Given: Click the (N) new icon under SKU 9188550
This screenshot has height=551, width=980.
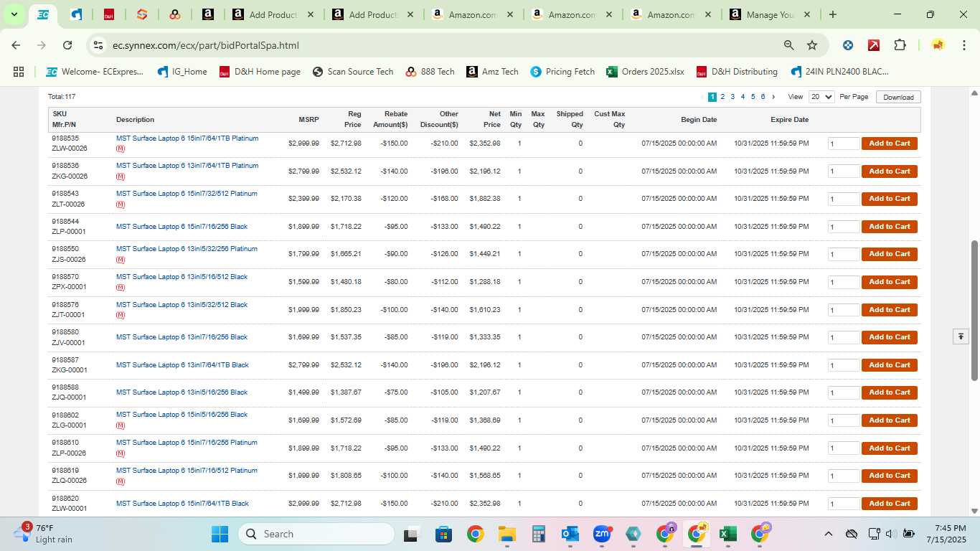Looking at the screenshot, I should click(121, 260).
